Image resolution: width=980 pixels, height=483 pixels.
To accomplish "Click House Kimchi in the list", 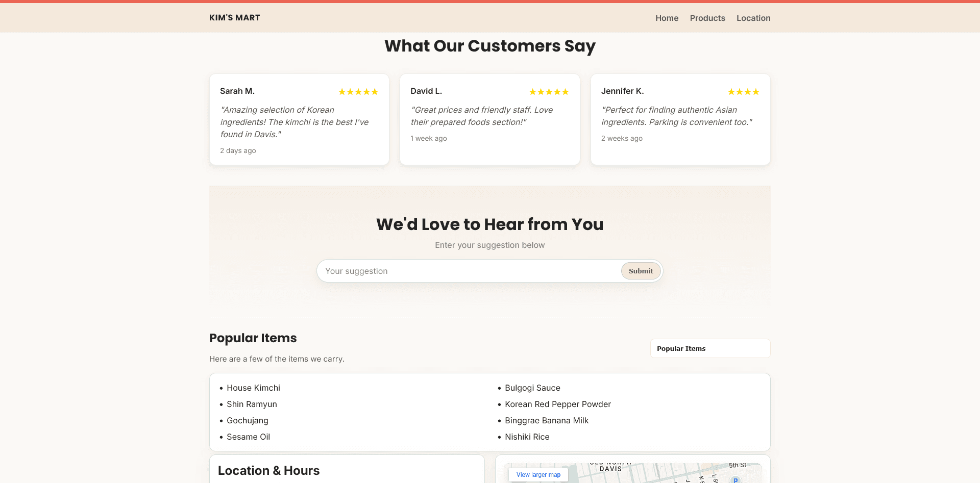I will (x=253, y=388).
